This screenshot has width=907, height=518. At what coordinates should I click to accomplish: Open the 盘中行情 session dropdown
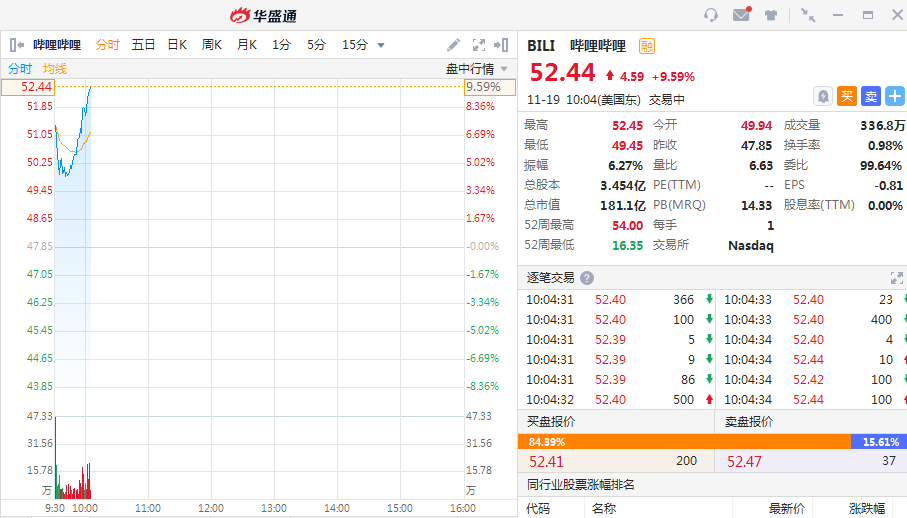pyautogui.click(x=476, y=69)
